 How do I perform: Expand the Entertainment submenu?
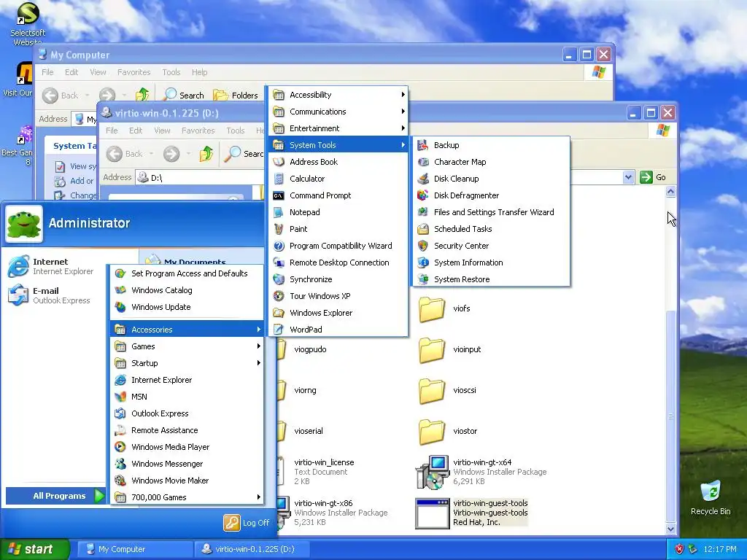[338, 128]
